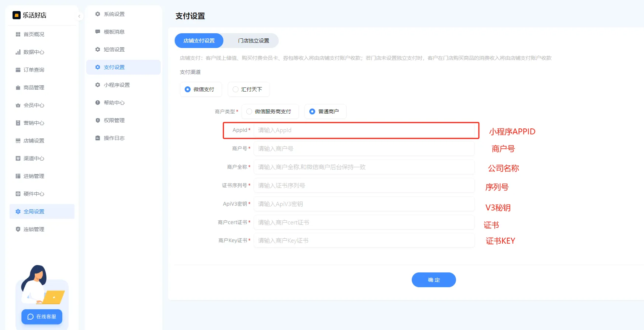Click the 确定 confirm button
644x330 pixels.
434,280
